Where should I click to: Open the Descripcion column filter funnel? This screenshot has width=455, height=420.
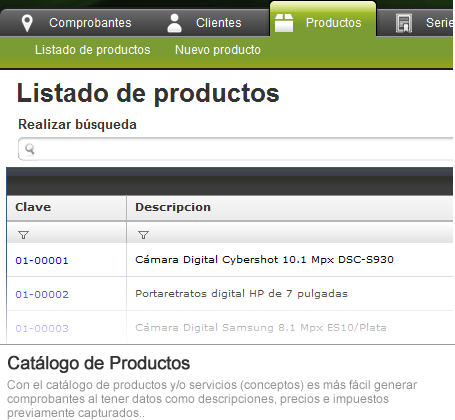(x=143, y=235)
